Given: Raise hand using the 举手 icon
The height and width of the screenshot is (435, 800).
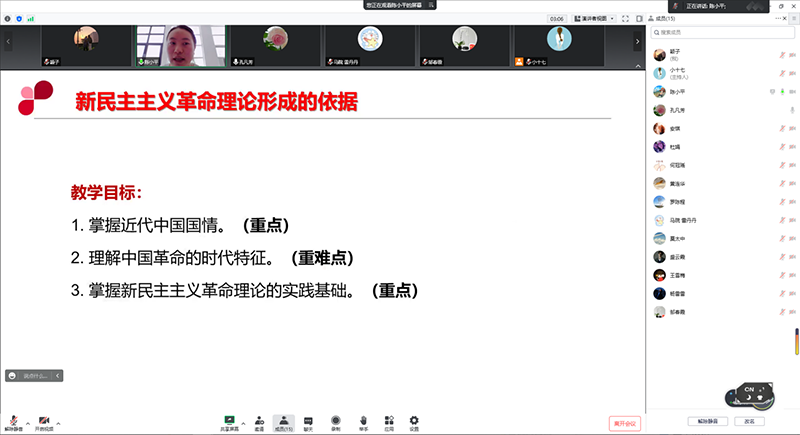Looking at the screenshot, I should tap(364, 419).
